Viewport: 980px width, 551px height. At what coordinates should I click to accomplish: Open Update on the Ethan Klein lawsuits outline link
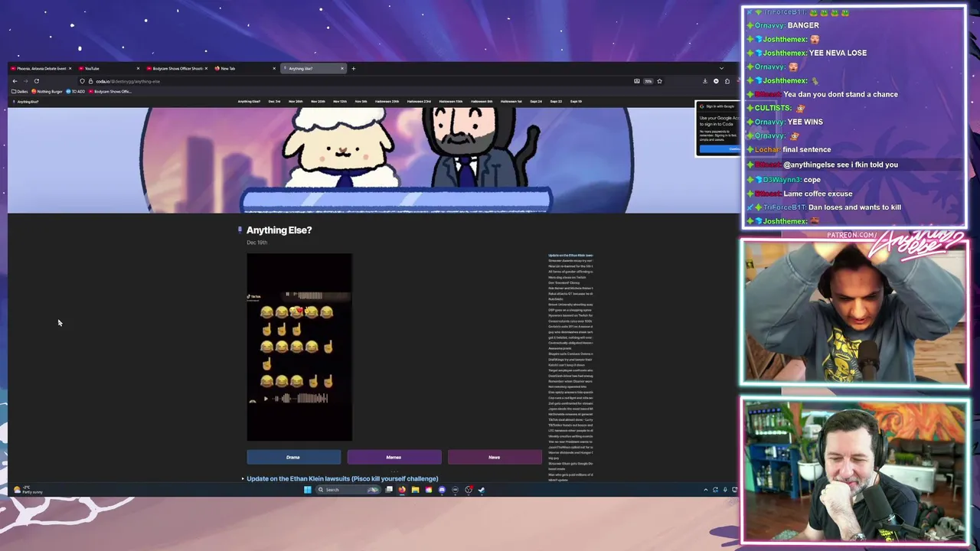pyautogui.click(x=570, y=255)
